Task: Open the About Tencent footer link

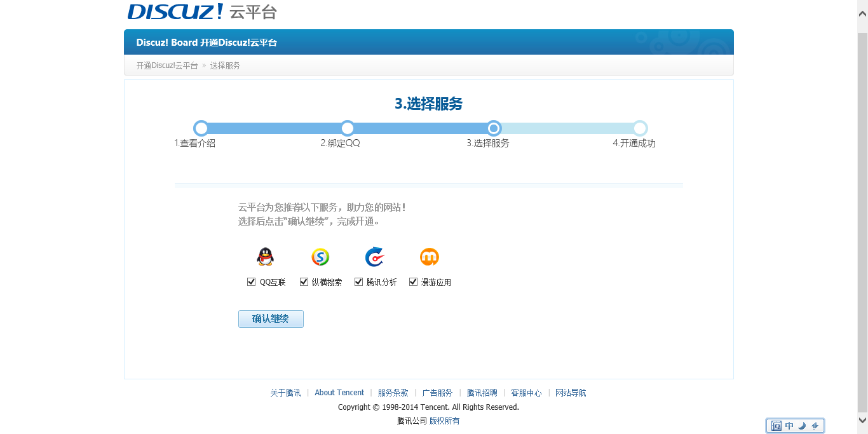Action: pos(339,393)
